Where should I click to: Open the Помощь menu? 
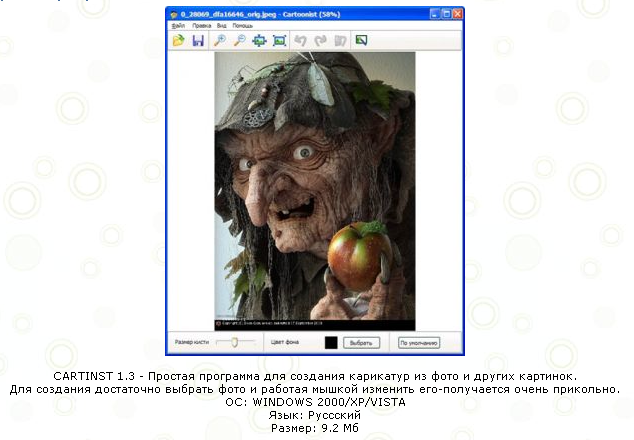pyautogui.click(x=243, y=25)
